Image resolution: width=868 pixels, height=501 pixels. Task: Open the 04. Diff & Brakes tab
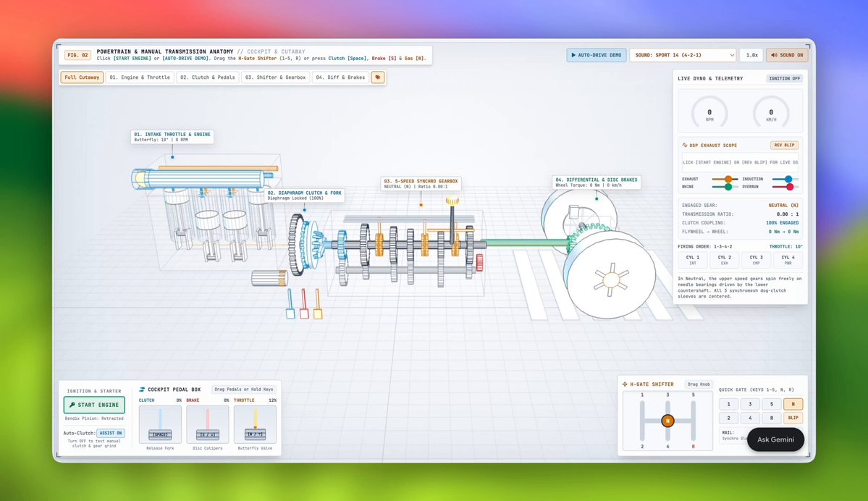pos(340,77)
